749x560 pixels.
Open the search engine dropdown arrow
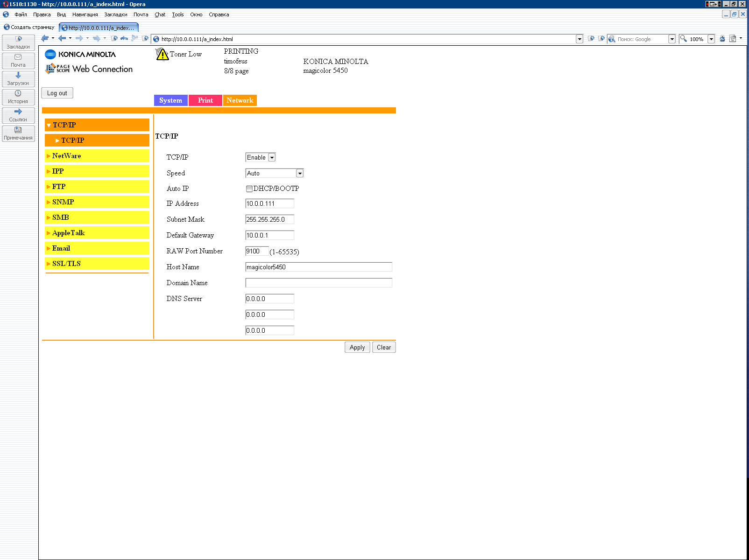[x=672, y=39]
